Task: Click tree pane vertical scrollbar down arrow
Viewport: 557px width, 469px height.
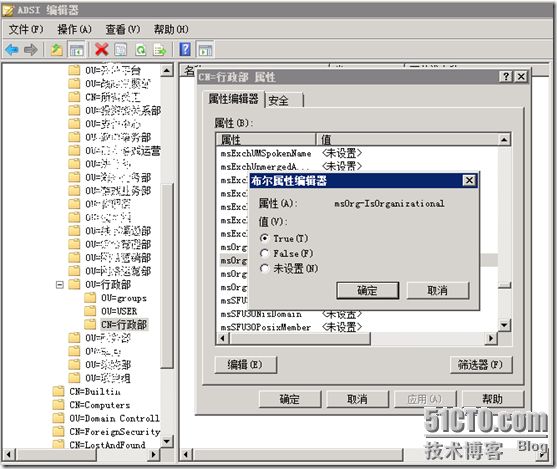Action: coord(167,441)
